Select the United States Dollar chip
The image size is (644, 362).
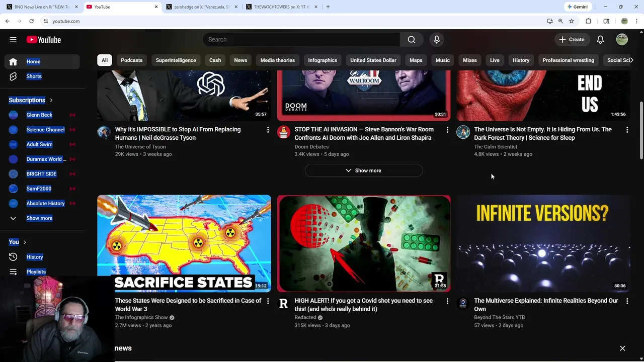click(x=373, y=60)
